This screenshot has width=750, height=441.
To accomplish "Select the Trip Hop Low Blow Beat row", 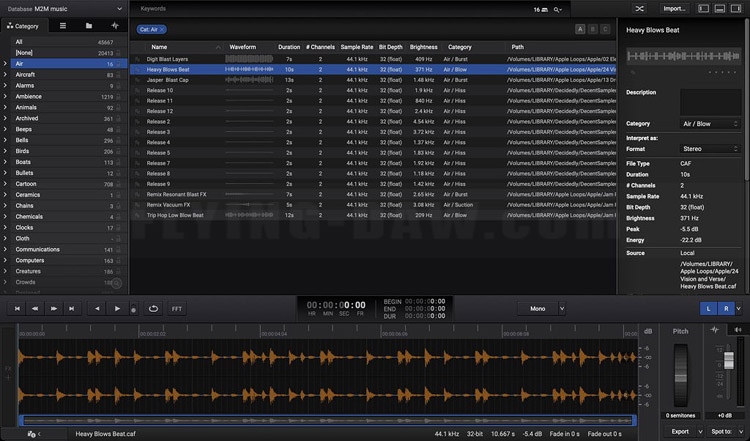I will pyautogui.click(x=175, y=215).
